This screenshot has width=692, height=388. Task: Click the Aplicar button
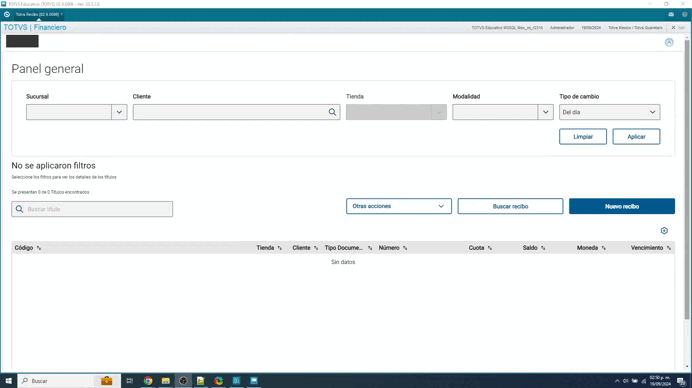pyautogui.click(x=636, y=137)
